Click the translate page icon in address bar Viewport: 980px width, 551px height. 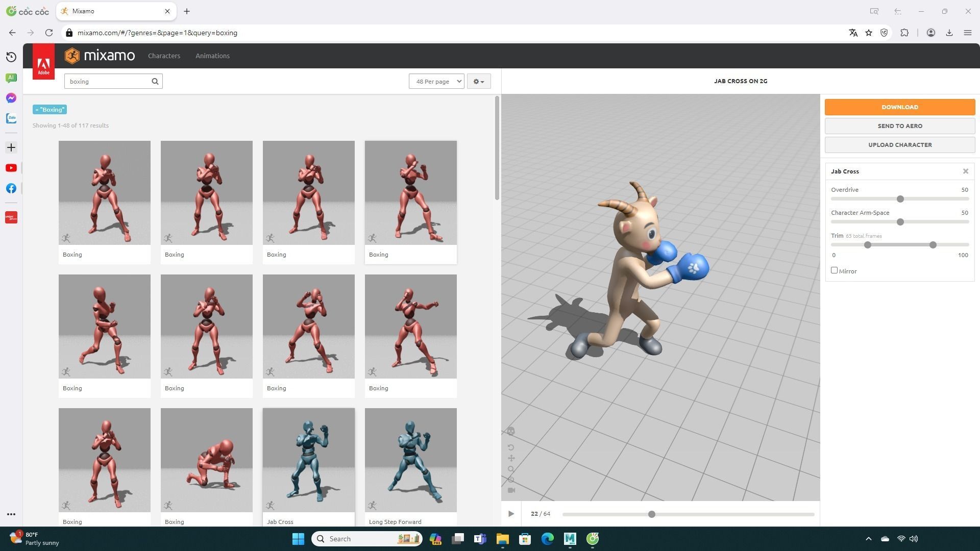(853, 33)
